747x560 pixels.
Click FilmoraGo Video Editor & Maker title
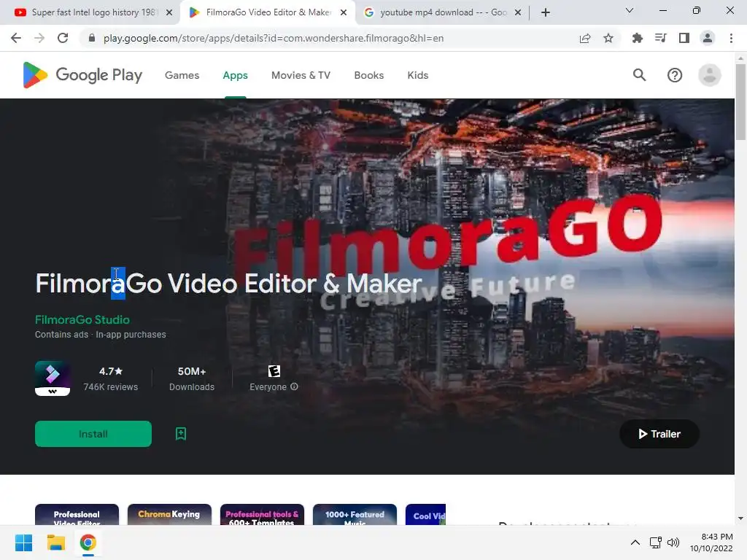[x=228, y=284]
